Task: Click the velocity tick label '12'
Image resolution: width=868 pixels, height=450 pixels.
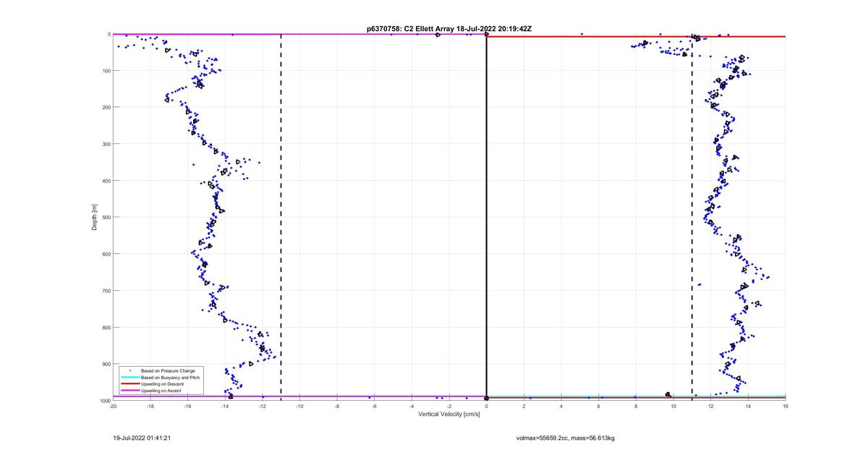Action: coord(711,406)
